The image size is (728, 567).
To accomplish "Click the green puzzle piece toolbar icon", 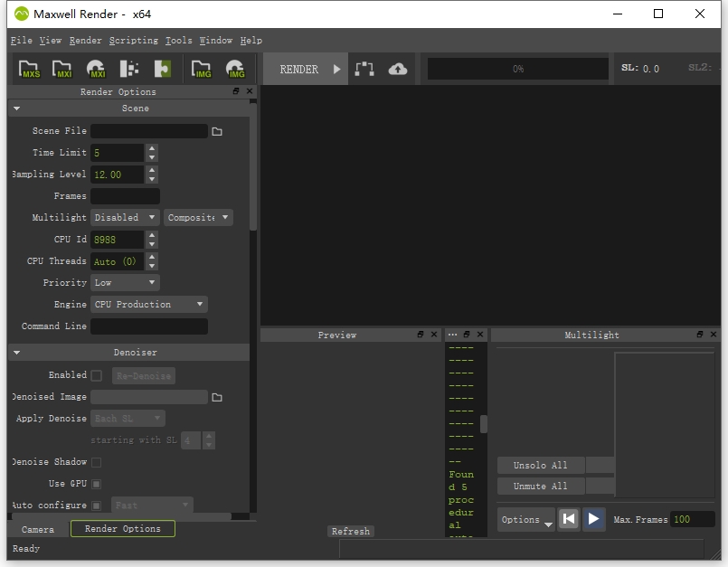I will pyautogui.click(x=163, y=70).
